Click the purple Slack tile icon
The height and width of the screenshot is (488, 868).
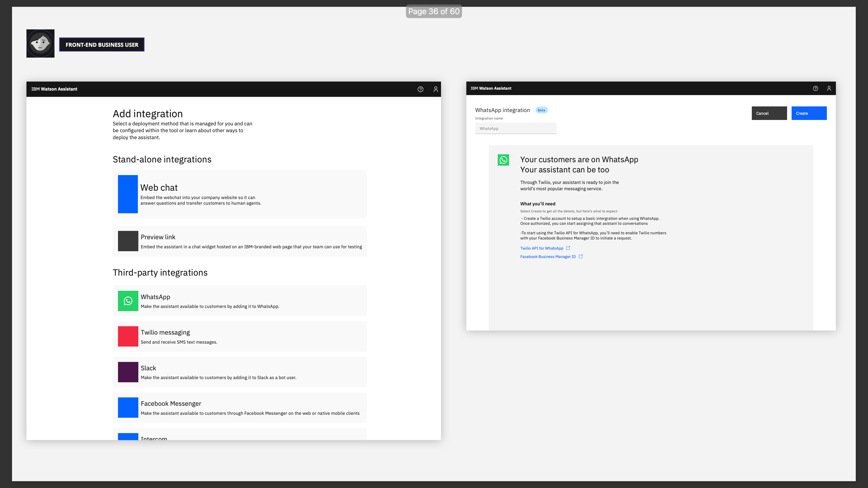[128, 372]
